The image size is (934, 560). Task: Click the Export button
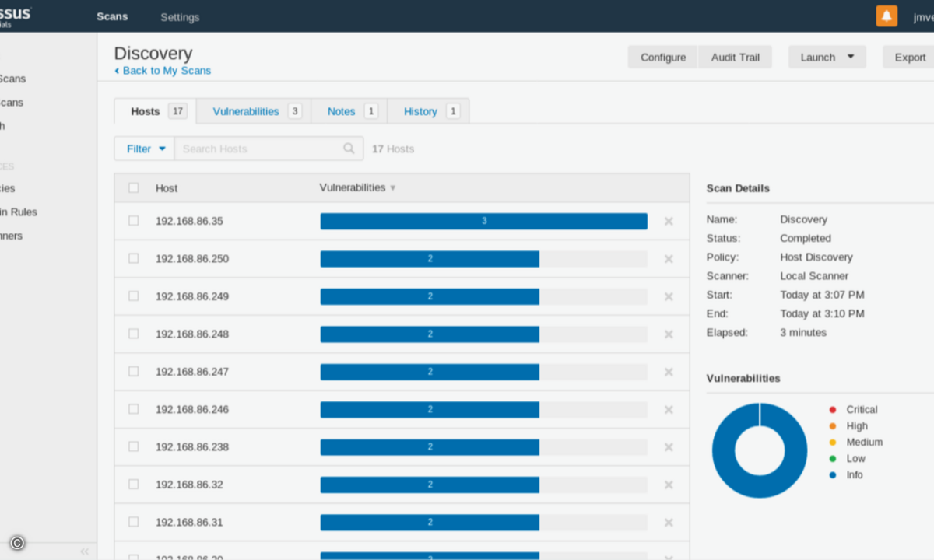pyautogui.click(x=909, y=57)
